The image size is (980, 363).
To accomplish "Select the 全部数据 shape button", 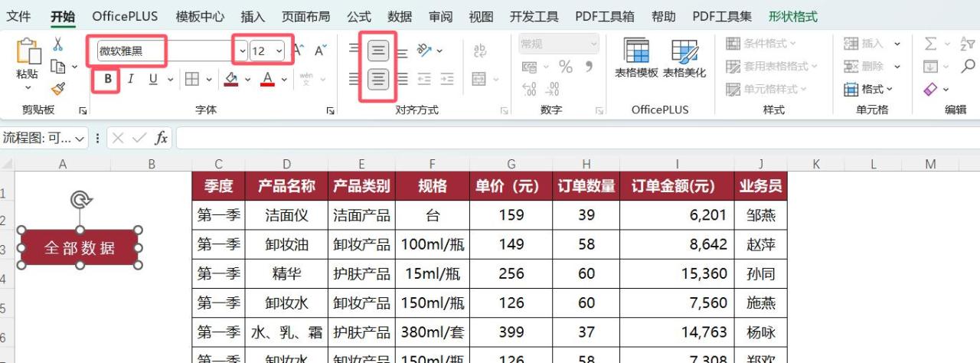I will pyautogui.click(x=80, y=247).
